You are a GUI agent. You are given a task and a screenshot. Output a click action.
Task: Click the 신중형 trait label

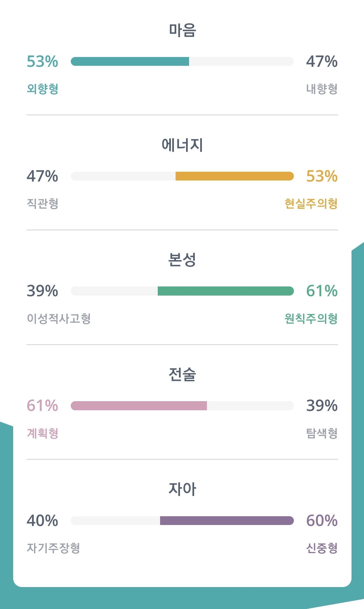[x=322, y=548]
